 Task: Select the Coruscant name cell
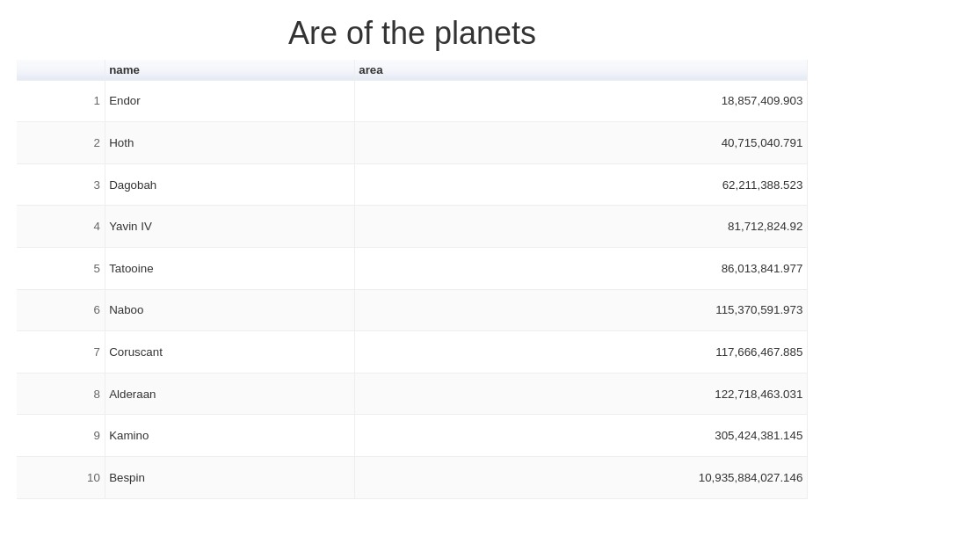[x=229, y=352]
